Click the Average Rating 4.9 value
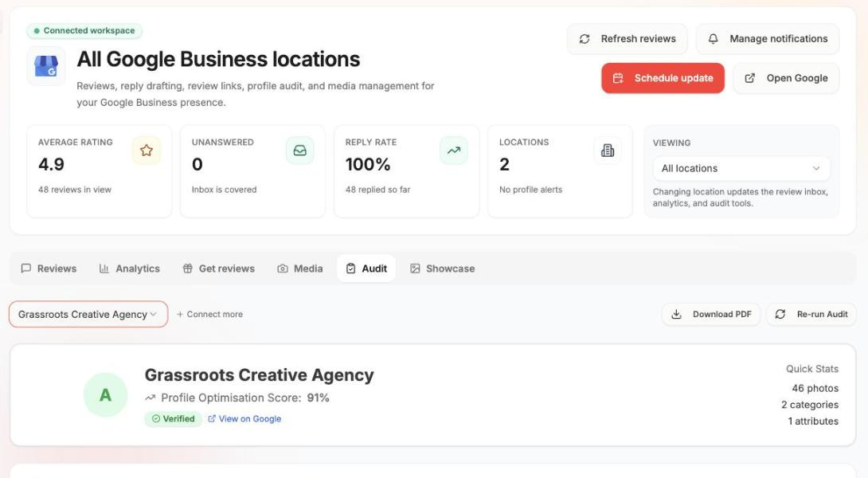The width and height of the screenshot is (868, 478). pos(51,164)
